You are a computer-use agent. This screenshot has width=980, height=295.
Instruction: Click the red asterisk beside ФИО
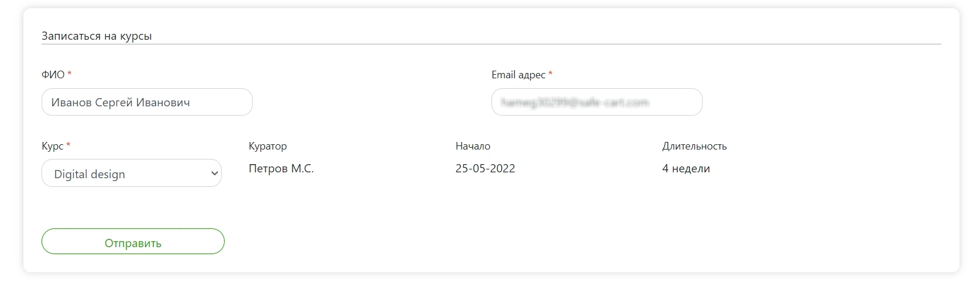coord(70,74)
